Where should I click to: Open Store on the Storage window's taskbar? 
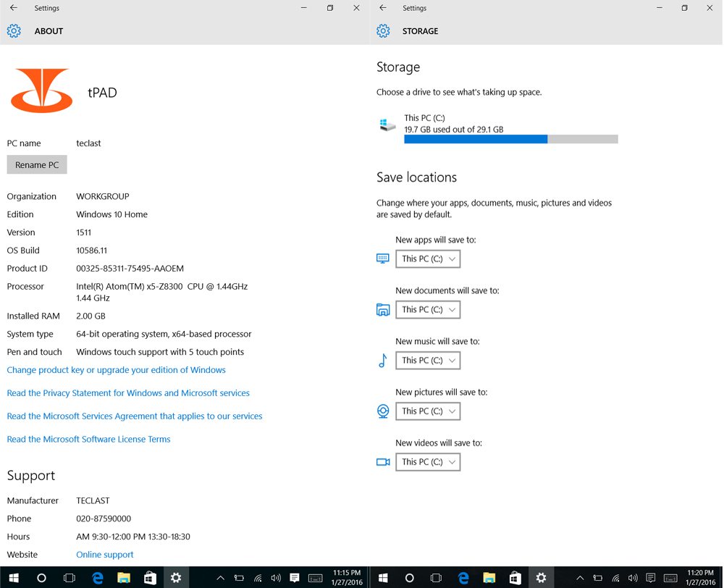[x=515, y=578]
